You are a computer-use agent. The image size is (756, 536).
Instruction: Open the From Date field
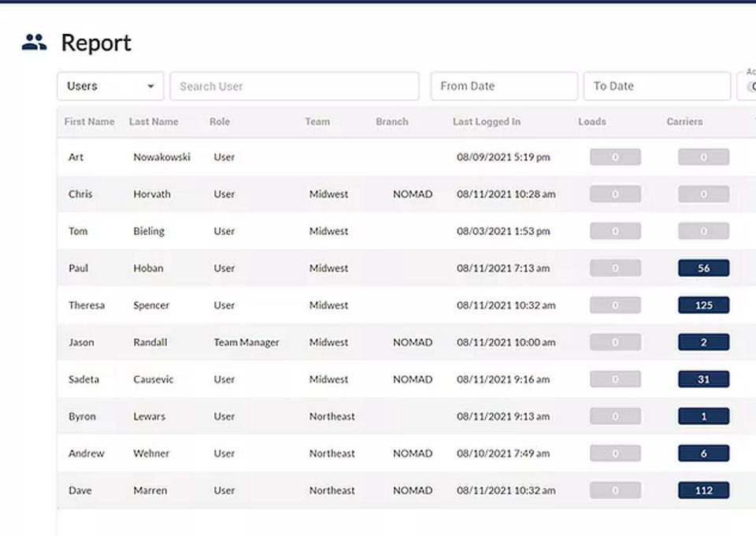click(x=504, y=87)
